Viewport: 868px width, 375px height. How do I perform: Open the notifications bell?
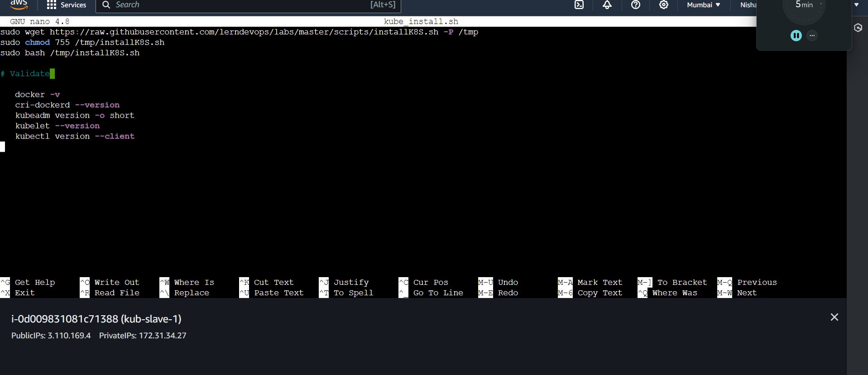click(x=607, y=5)
